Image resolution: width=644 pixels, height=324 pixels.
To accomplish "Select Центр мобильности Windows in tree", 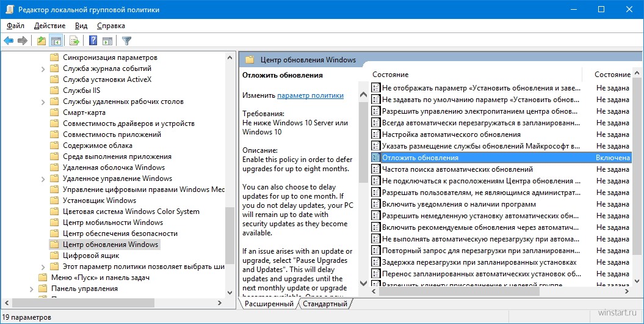I will click(x=113, y=223).
